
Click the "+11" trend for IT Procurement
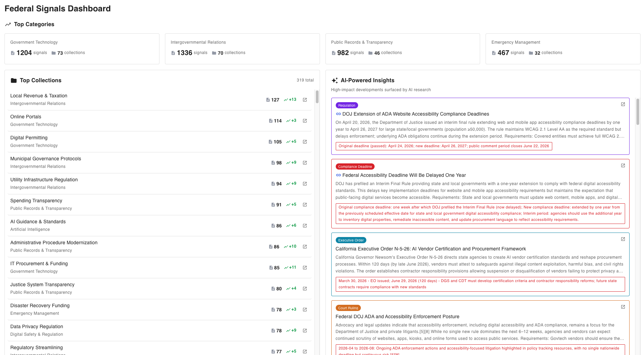click(x=292, y=267)
